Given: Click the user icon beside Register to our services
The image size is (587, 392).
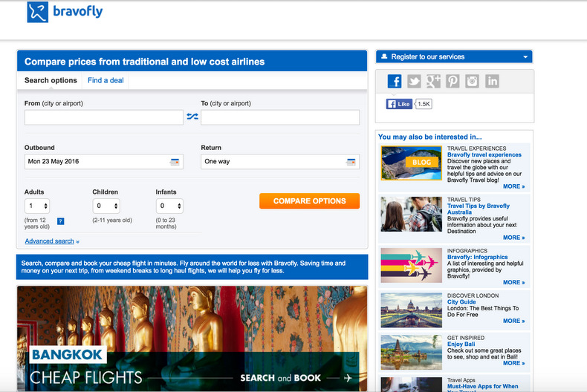Looking at the screenshot, I should (x=384, y=56).
